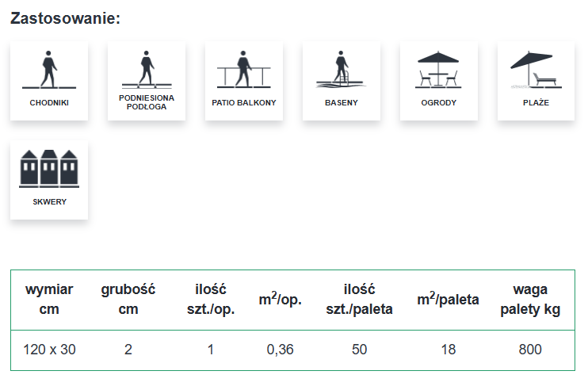Click the Chodniki walking person icon

coord(48,70)
